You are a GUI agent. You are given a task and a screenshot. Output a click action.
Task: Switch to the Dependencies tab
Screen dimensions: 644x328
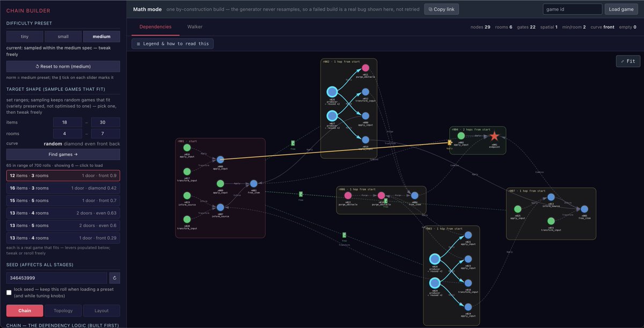click(x=155, y=26)
